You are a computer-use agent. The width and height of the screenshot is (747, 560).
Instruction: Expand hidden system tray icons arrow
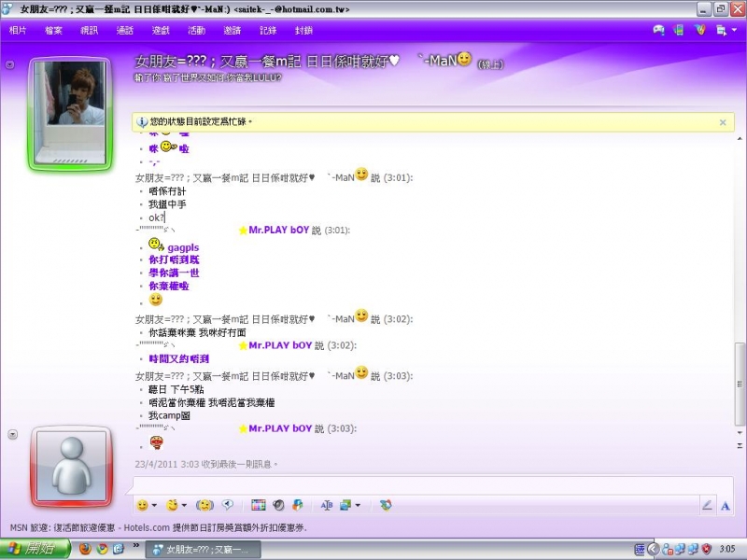653,550
